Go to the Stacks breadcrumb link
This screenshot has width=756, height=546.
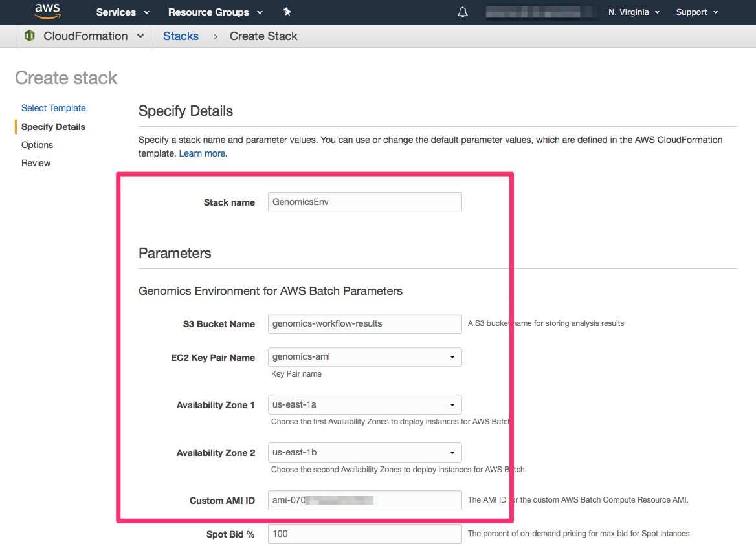click(x=181, y=36)
